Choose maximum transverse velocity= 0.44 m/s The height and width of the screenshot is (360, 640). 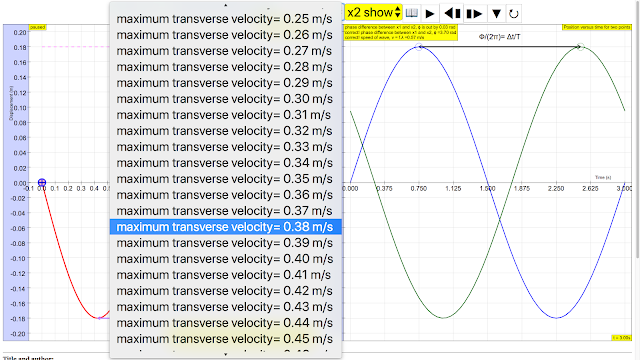[x=225, y=323]
